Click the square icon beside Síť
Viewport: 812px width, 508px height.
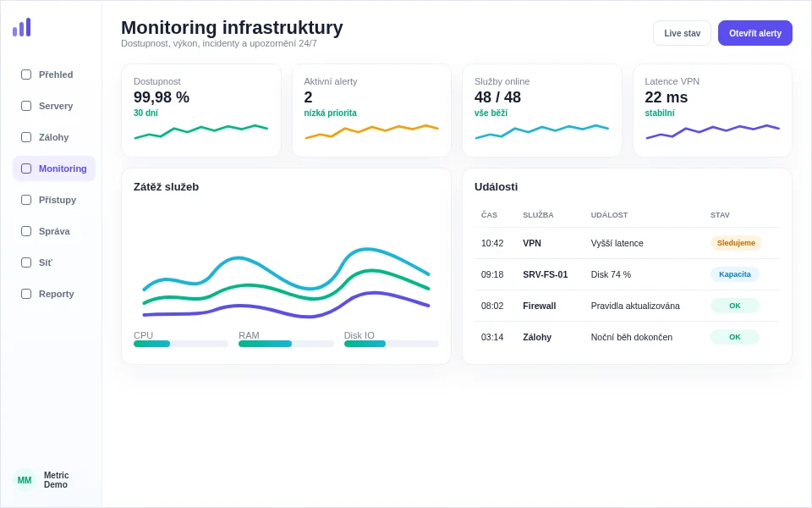click(26, 262)
